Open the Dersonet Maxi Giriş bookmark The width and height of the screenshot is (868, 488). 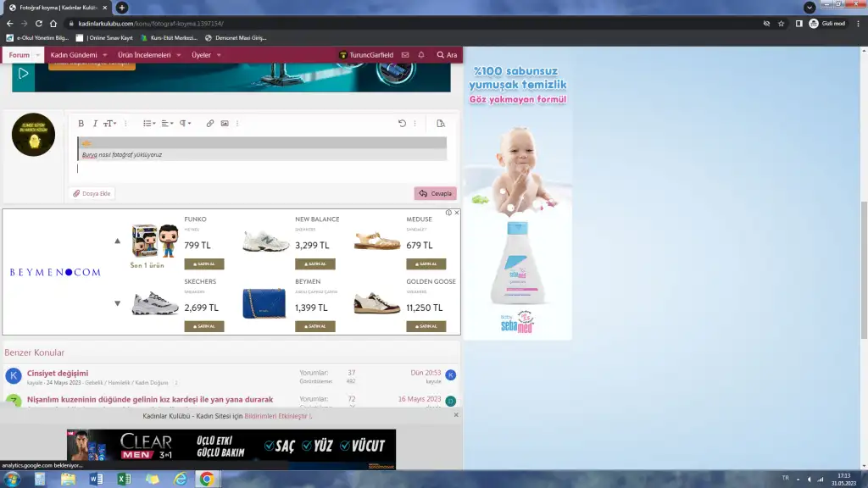[x=236, y=37]
